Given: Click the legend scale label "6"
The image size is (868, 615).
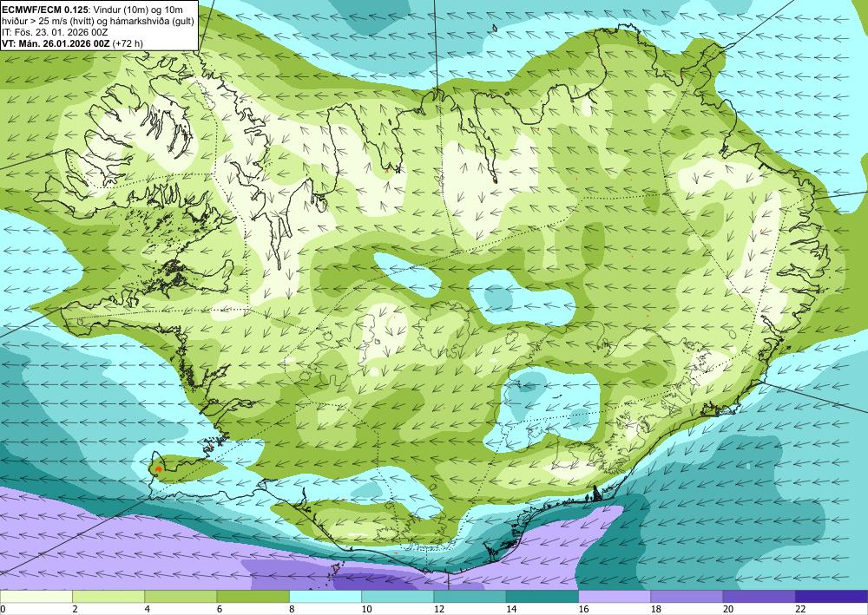Looking at the screenshot, I should tap(220, 609).
